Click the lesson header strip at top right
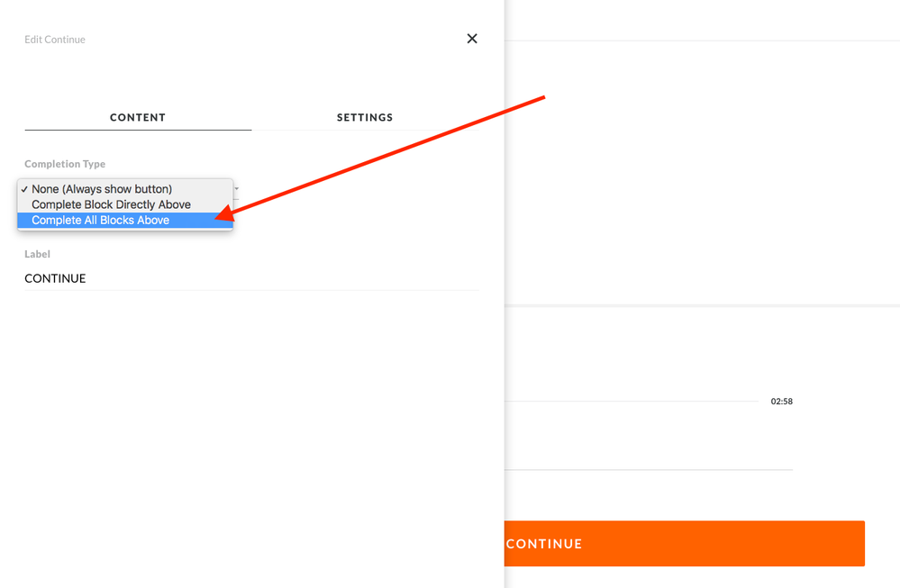900x588 pixels. pyautogui.click(x=703, y=20)
